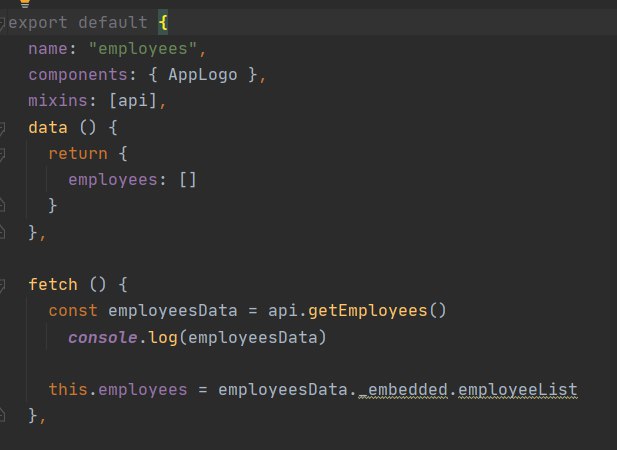Collapse the fetch () function fold marker
The image size is (617, 450).
2,286
